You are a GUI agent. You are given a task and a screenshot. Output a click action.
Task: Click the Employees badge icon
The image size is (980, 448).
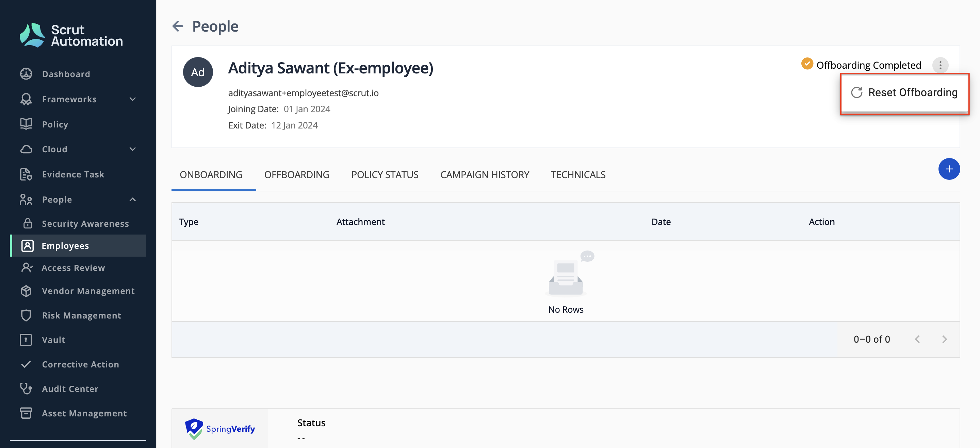coord(27,245)
